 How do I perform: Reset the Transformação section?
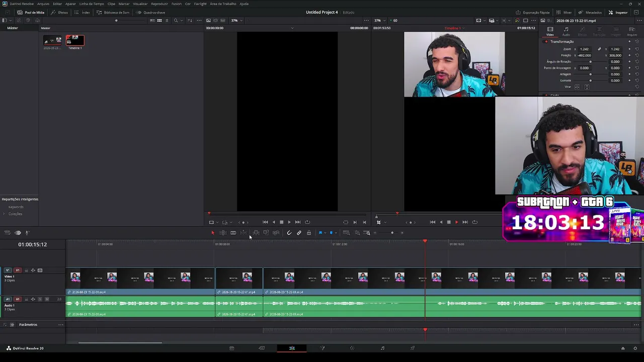tap(637, 42)
